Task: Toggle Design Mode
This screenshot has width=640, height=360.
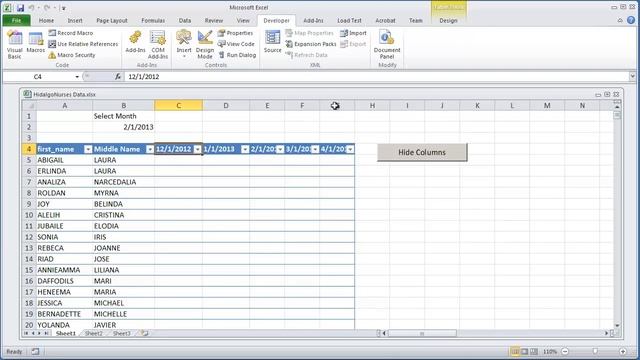Action: coord(205,44)
